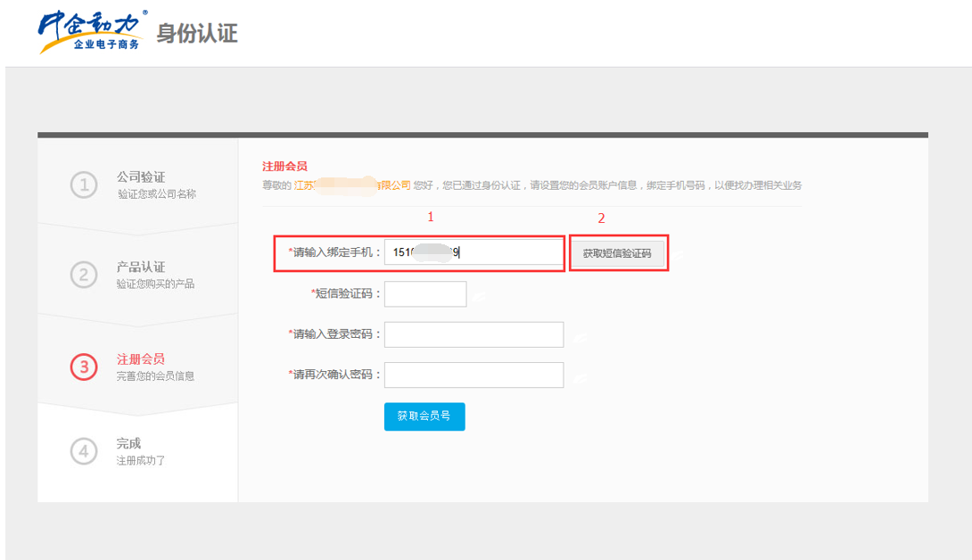Select the 产品认证 step in sidebar
Image resolution: width=972 pixels, height=560 pixels.
[141, 267]
